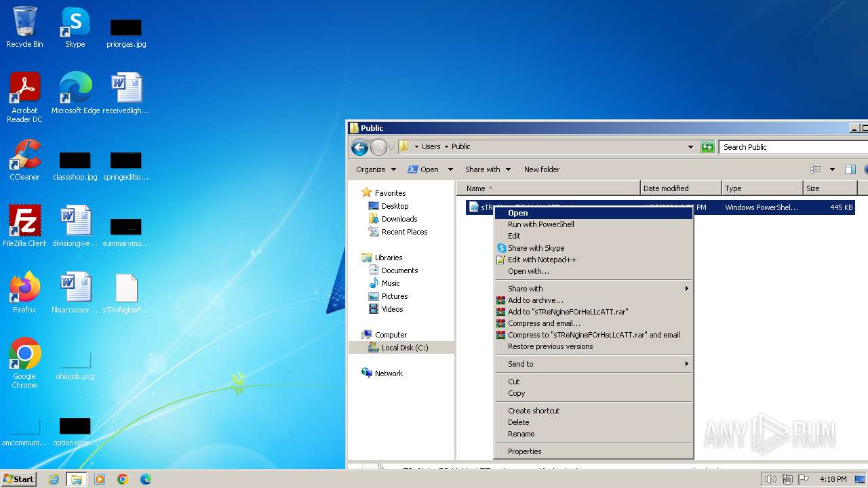This screenshot has width=868, height=488.
Task: Open the Recycle Bin desktop icon
Action: pos(24,27)
